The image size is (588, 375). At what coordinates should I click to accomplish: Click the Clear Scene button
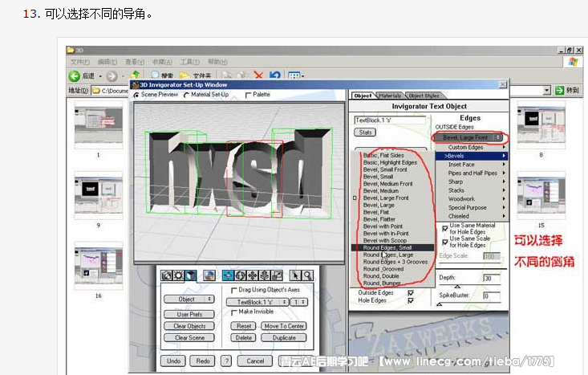click(189, 337)
